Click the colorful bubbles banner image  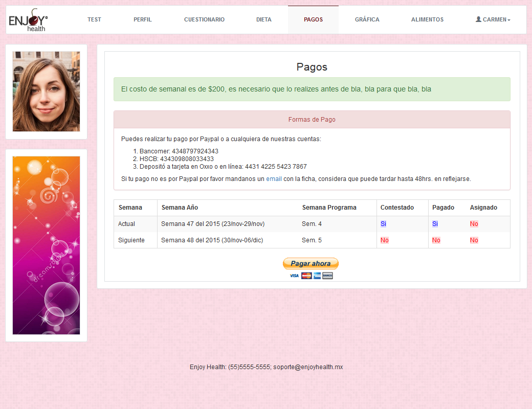click(x=46, y=245)
